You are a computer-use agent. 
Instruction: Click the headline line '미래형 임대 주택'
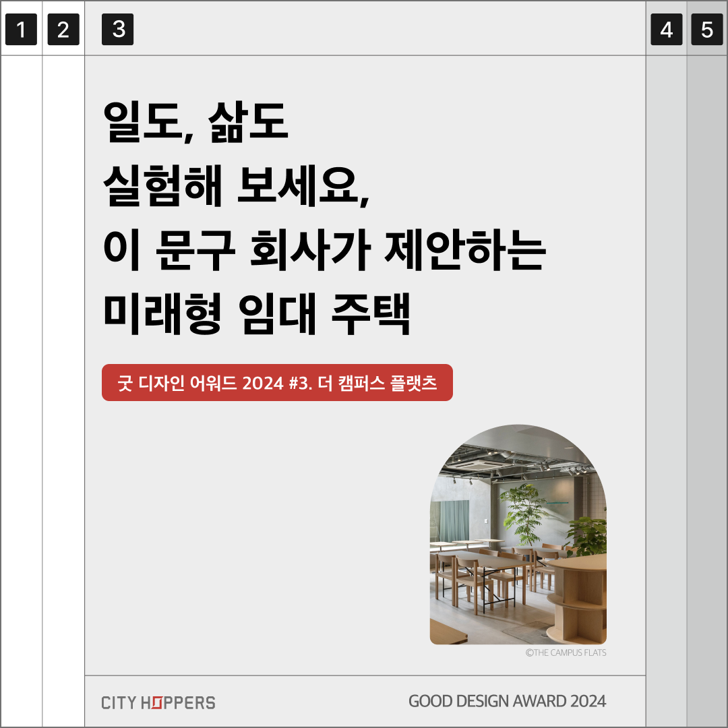(257, 314)
